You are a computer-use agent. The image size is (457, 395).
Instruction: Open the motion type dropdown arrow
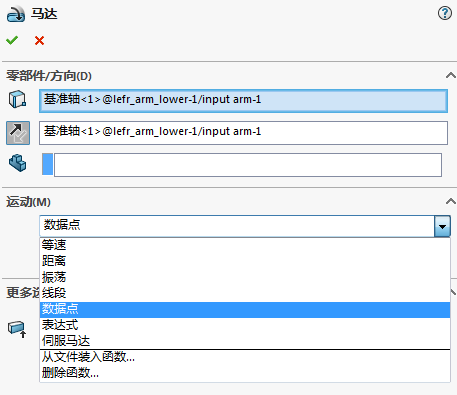pyautogui.click(x=442, y=226)
